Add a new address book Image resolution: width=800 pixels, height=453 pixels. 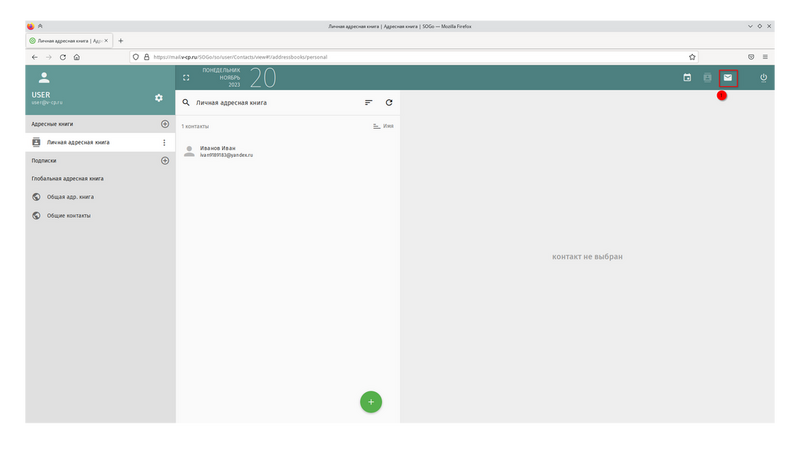pyautogui.click(x=165, y=124)
